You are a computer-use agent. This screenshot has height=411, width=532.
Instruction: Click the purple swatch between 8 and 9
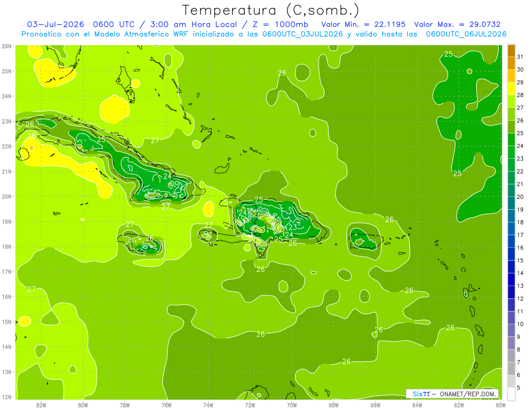[x=511, y=343]
